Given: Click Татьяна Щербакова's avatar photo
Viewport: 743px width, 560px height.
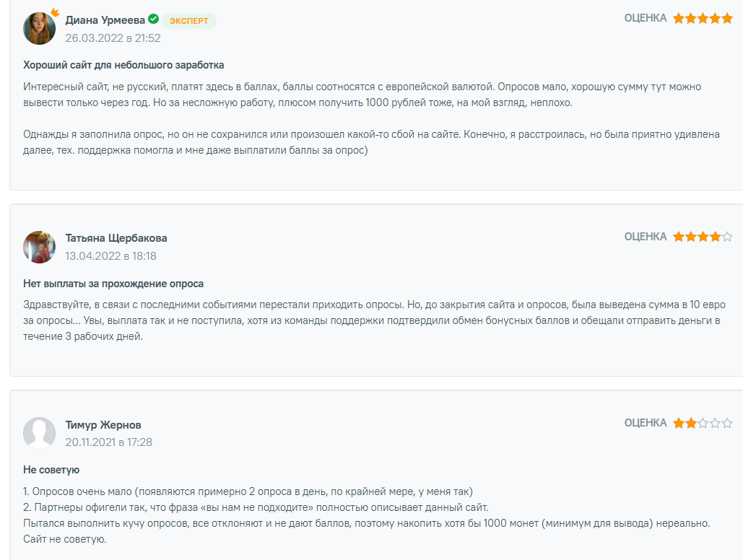Looking at the screenshot, I should [39, 247].
